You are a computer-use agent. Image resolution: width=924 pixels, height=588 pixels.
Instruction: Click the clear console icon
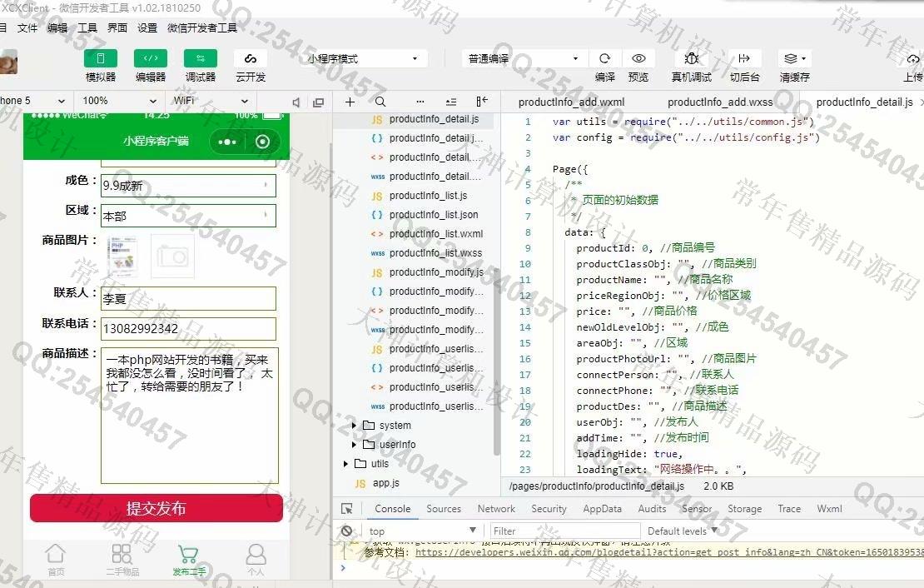coord(347,531)
